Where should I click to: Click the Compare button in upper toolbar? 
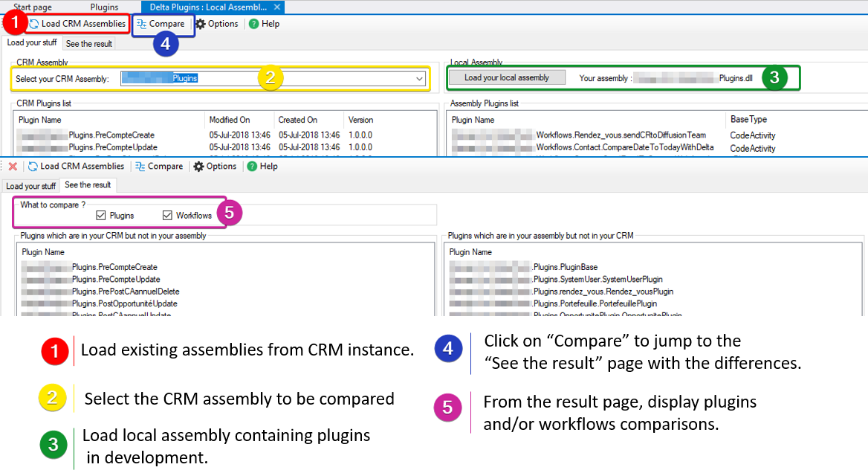(161, 24)
